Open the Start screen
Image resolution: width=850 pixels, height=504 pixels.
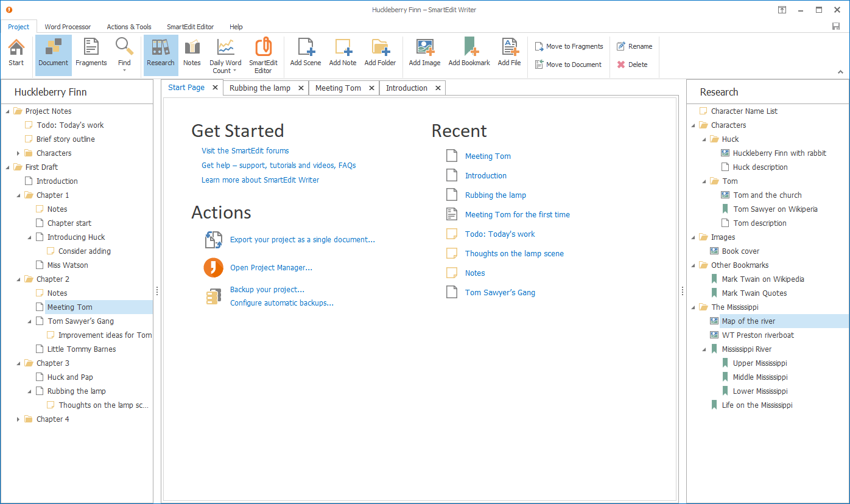click(16, 55)
